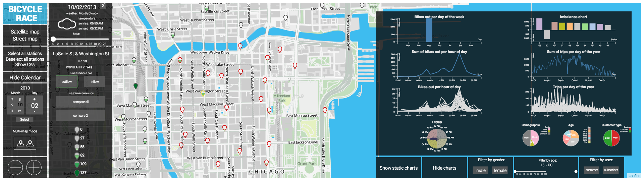Choose Select all stations

(25, 53)
